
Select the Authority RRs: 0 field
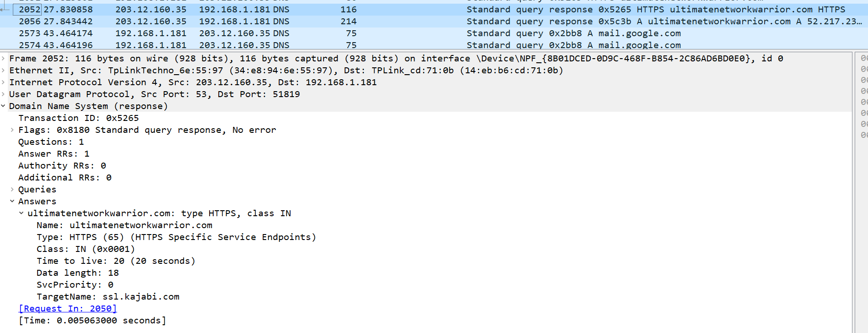coord(62,166)
